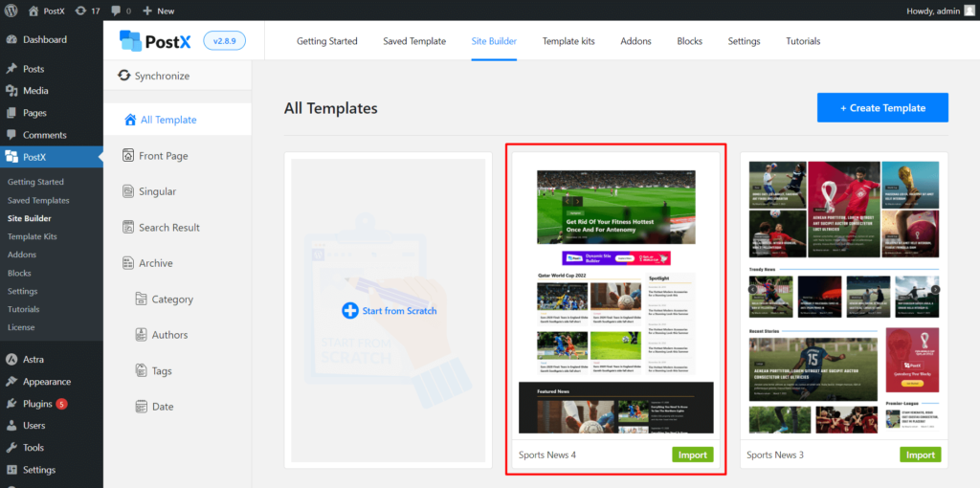
Task: Open Site Builder in PostX submenu
Action: (30, 219)
